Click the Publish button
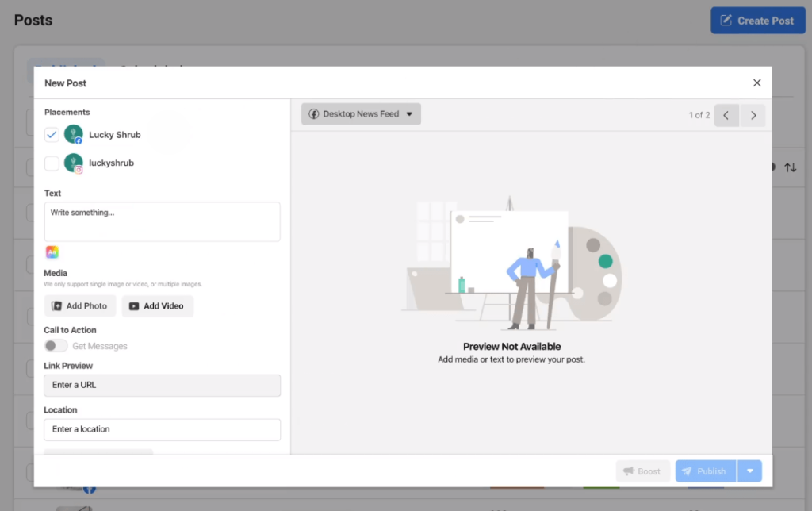The width and height of the screenshot is (812, 511). coord(705,471)
